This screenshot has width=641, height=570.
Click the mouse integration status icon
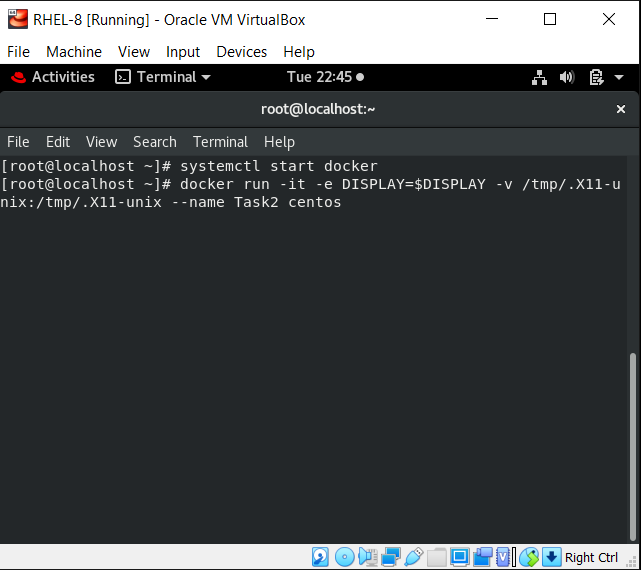pyautogui.click(x=529, y=557)
